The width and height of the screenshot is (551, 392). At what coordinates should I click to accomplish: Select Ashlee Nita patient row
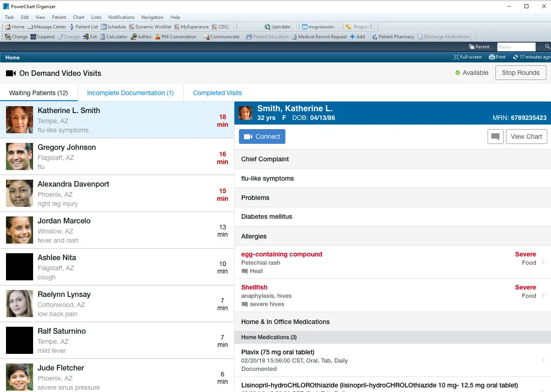(x=117, y=267)
